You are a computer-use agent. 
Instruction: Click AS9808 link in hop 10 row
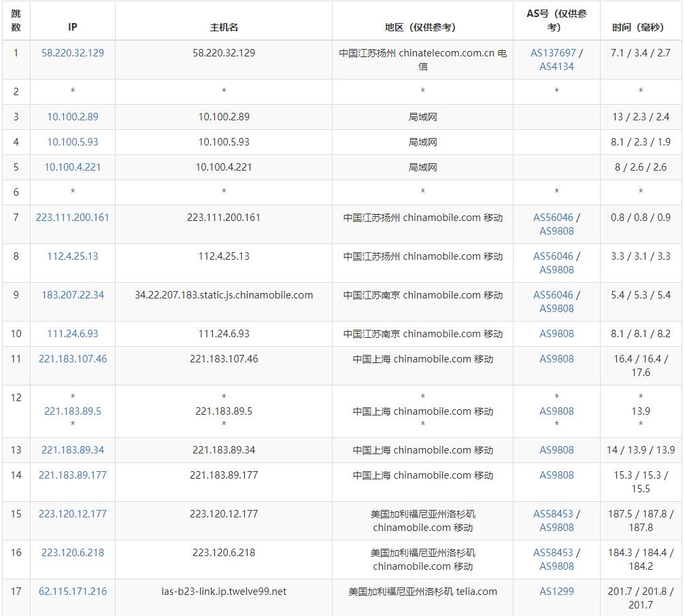coord(556,334)
